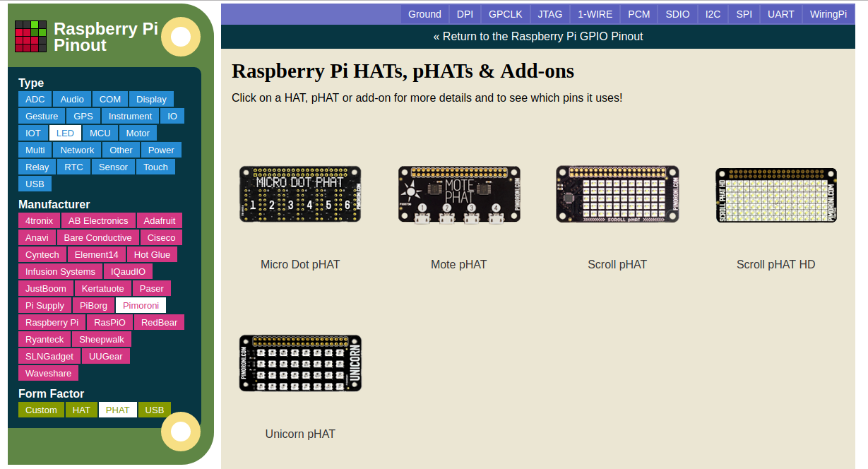This screenshot has height=469, width=868.
Task: Select the HAT form factor filter
Action: (x=81, y=410)
